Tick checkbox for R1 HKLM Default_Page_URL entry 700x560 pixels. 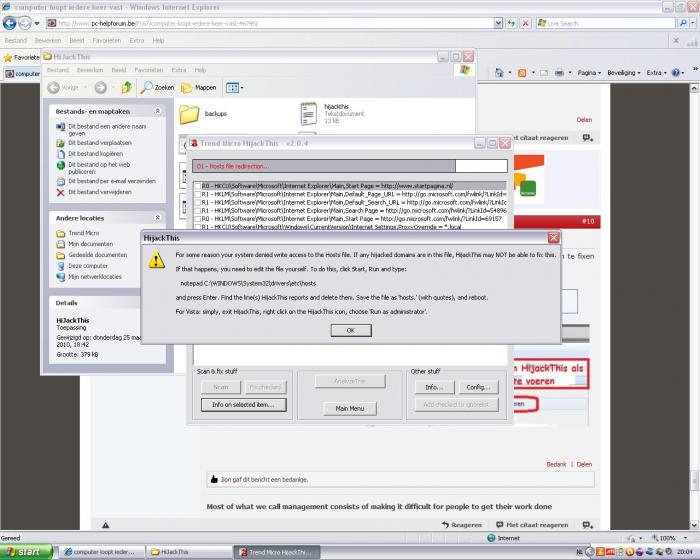197,194
